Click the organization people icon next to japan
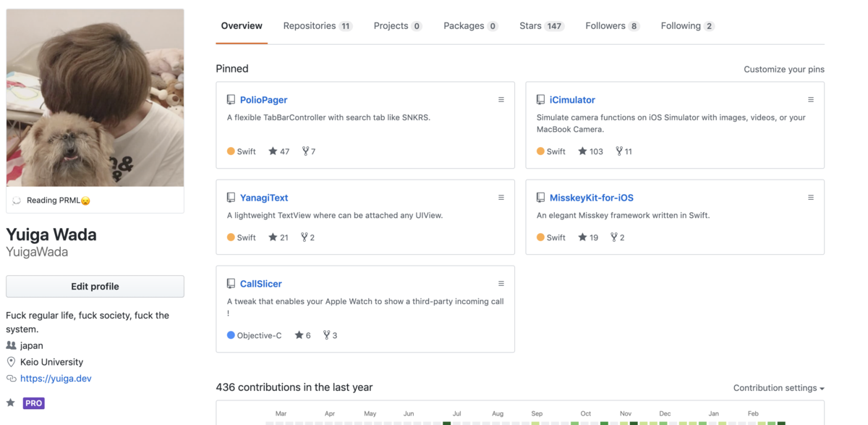868x425 pixels. (x=11, y=345)
